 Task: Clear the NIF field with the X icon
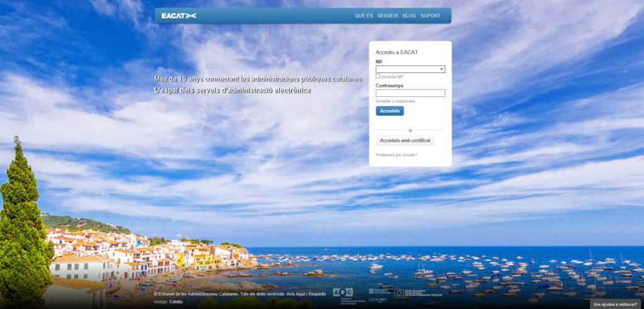[441, 69]
